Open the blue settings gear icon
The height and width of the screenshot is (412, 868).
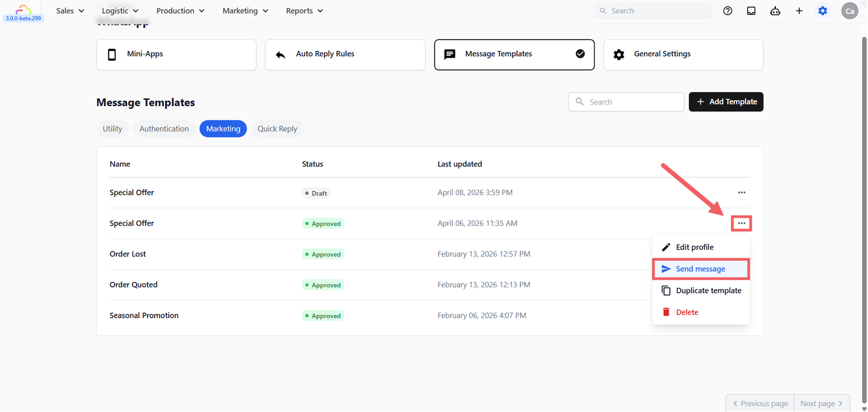[x=823, y=11]
